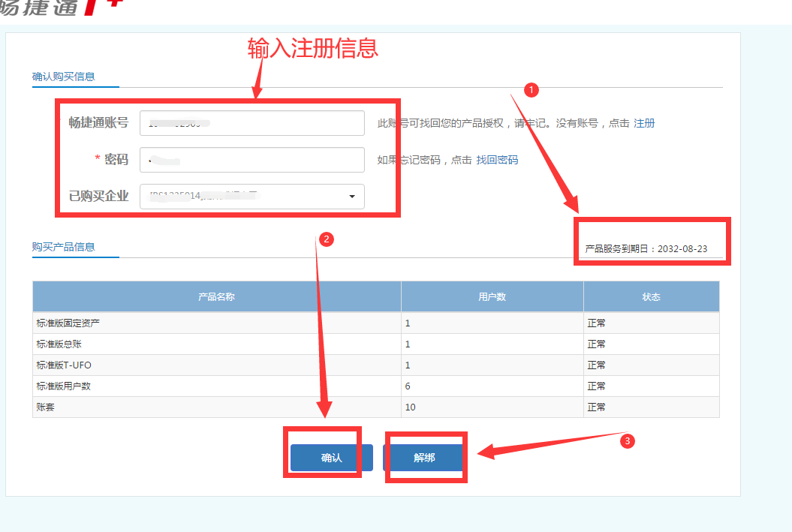Click the 注册 register link
This screenshot has width=792, height=532.
pos(644,123)
